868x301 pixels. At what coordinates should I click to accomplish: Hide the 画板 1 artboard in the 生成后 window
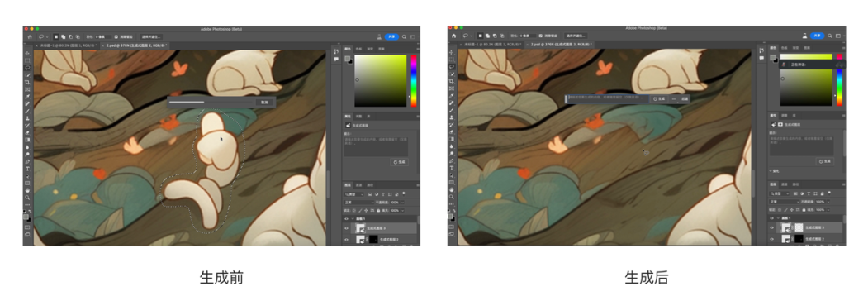(771, 218)
